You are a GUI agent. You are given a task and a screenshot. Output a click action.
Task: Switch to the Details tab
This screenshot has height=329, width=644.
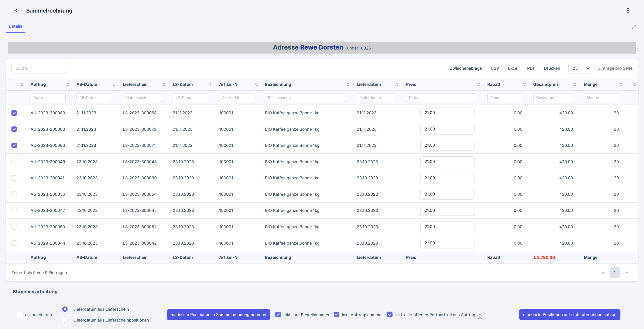pyautogui.click(x=15, y=26)
